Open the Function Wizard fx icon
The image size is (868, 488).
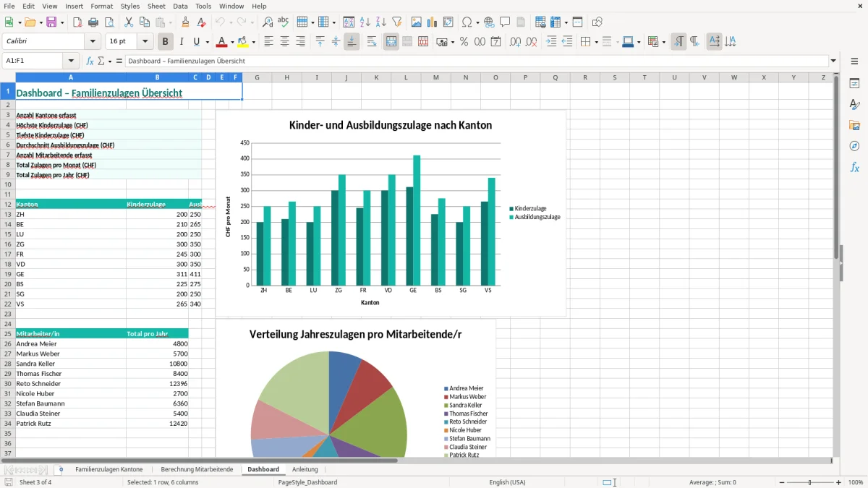point(90,61)
